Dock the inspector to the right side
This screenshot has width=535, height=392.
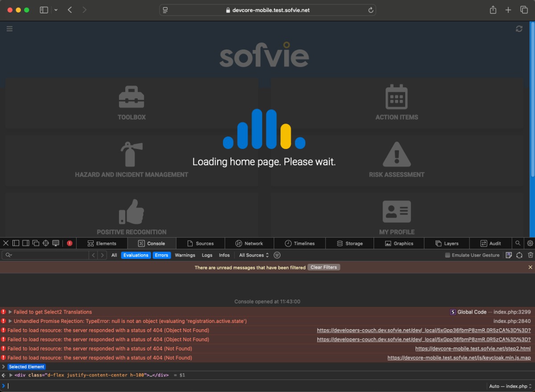pos(25,243)
